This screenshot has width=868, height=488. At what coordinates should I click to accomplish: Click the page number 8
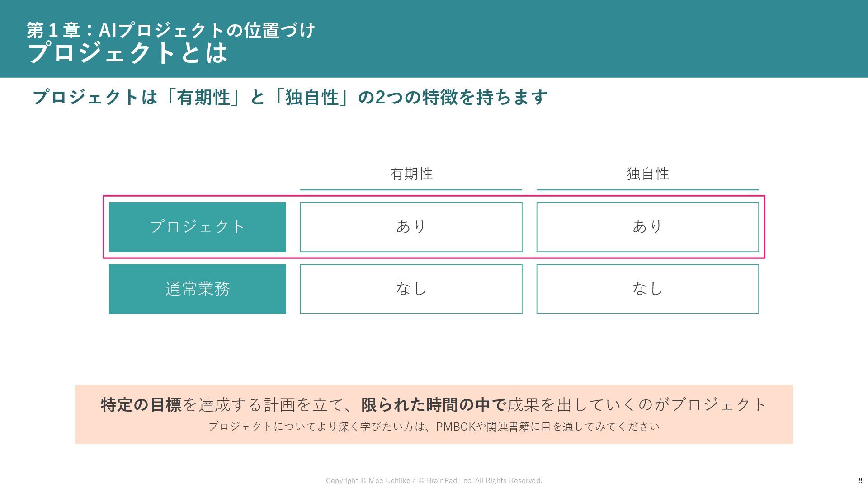860,480
